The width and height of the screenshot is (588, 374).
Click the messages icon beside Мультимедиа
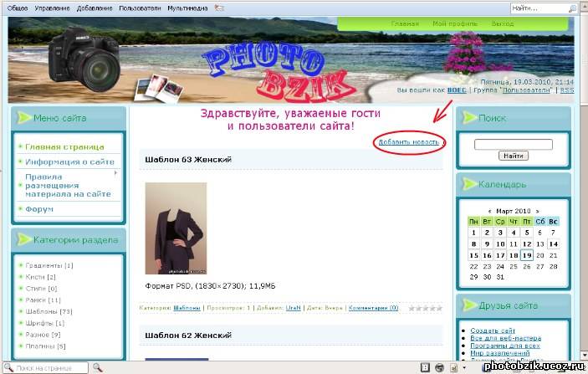[x=219, y=8]
